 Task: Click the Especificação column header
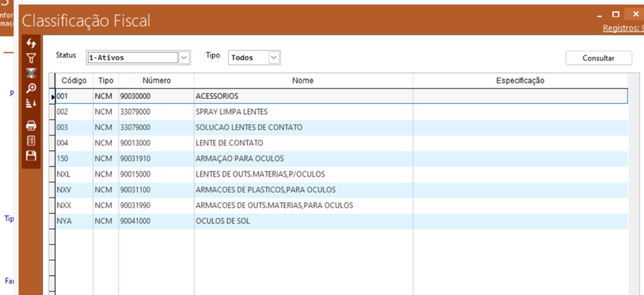pyautogui.click(x=520, y=81)
